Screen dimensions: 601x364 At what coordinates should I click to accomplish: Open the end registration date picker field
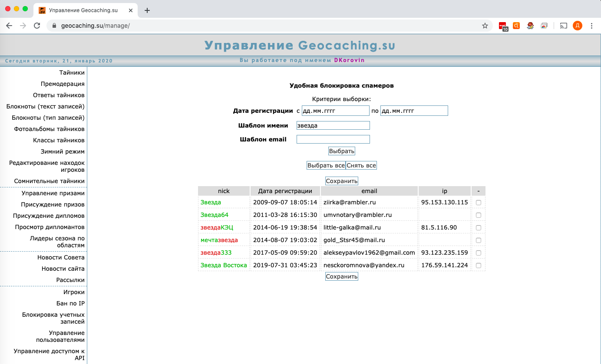(414, 111)
